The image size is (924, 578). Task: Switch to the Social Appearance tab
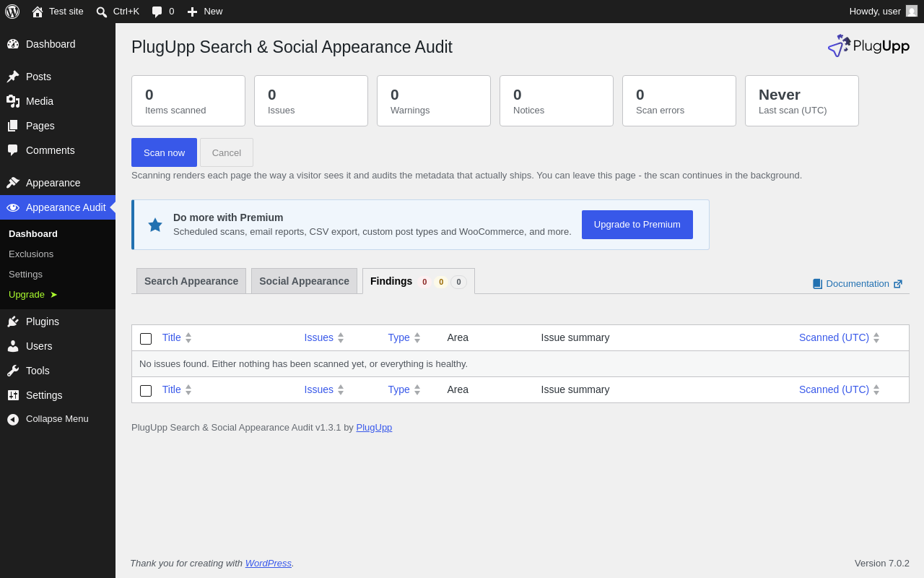(x=304, y=281)
